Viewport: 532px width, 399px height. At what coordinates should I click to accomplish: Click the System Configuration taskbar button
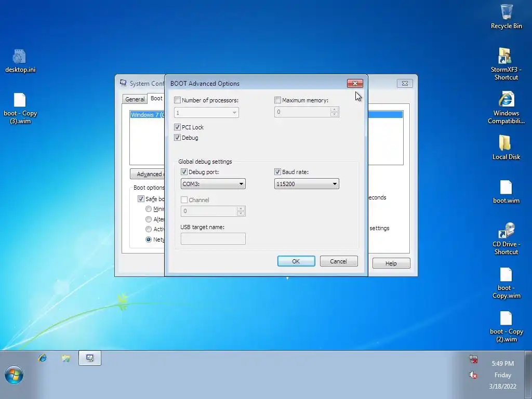point(89,358)
